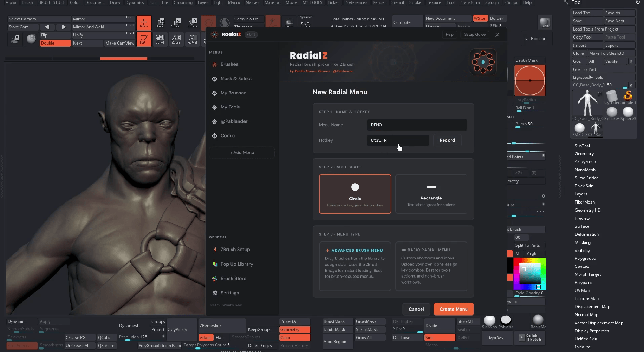Choose the Advanced Brush Menu type

pos(355,266)
